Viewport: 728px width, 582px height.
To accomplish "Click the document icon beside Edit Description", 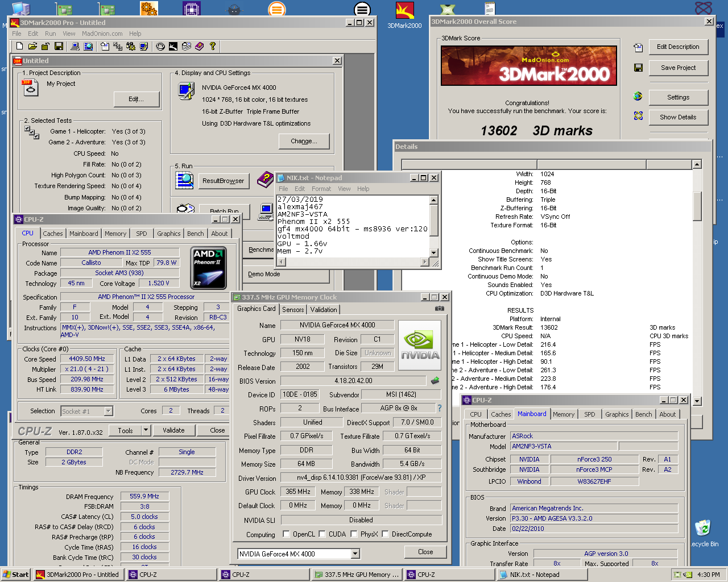I will pyautogui.click(x=638, y=48).
